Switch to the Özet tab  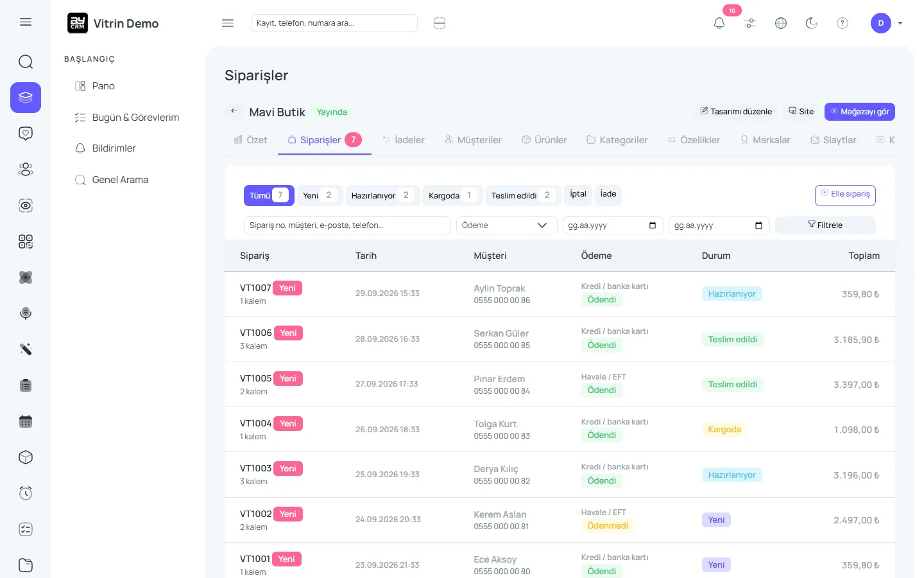(250, 140)
